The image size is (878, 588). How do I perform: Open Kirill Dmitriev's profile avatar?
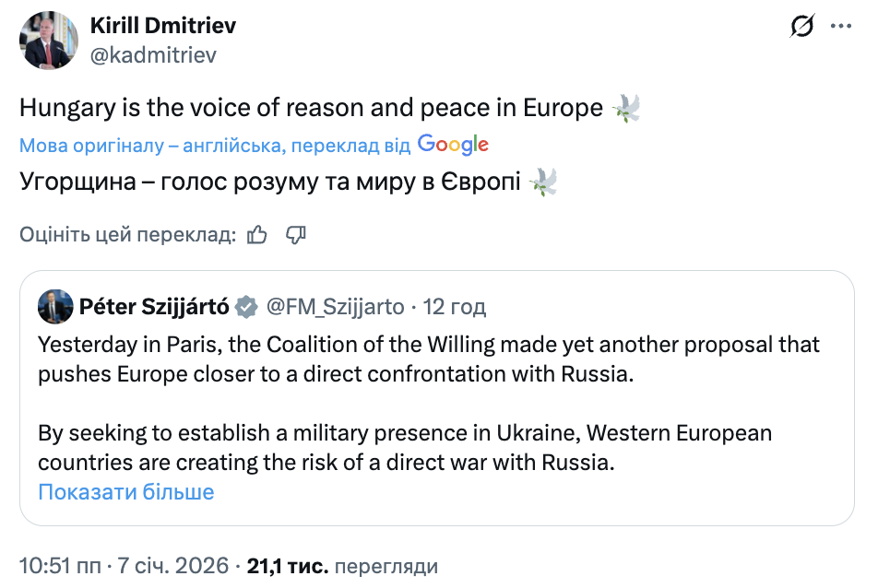click(x=49, y=41)
